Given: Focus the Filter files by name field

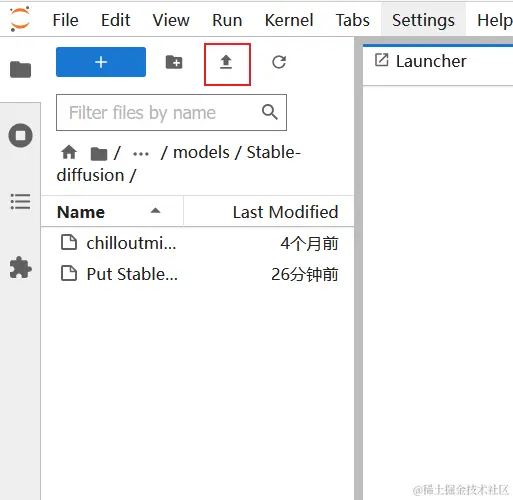Looking at the screenshot, I should point(171,113).
